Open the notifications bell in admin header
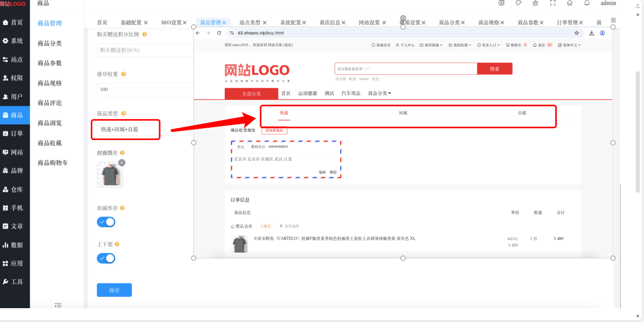Image resolution: width=644 pixels, height=322 pixels. 587,3
